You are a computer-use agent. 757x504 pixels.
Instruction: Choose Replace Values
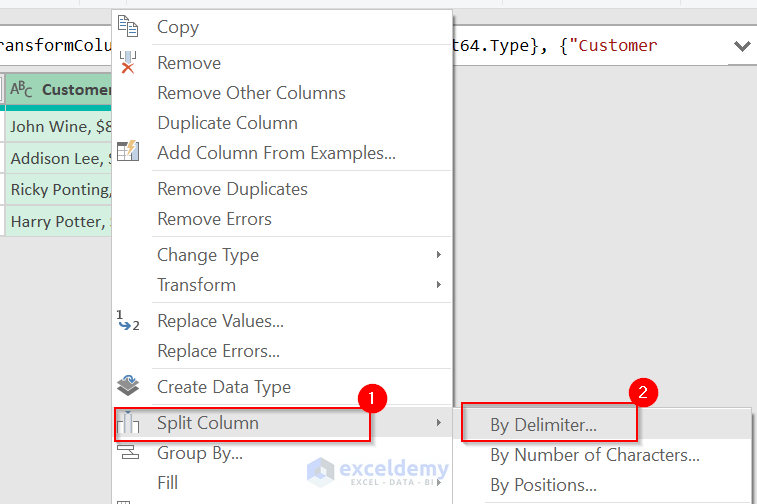220,321
